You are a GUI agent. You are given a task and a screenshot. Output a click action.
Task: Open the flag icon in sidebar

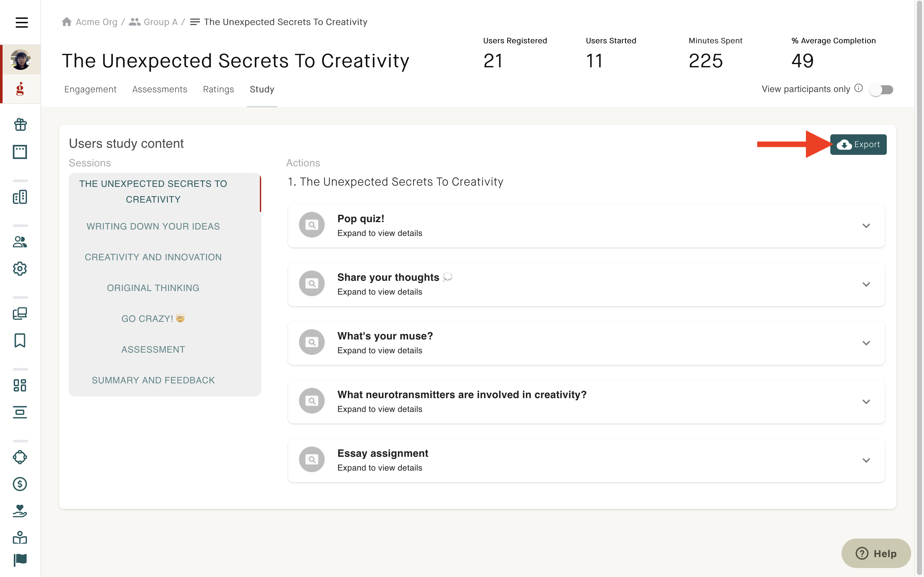pos(20,560)
